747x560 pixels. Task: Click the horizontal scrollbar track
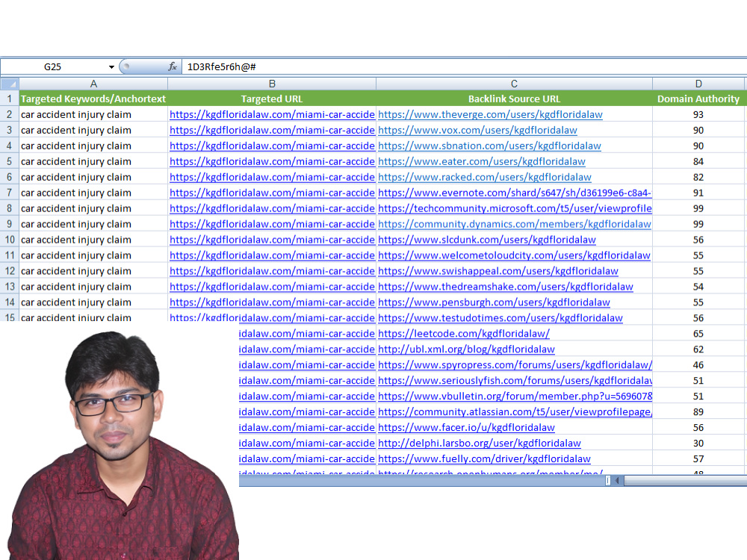click(x=685, y=480)
